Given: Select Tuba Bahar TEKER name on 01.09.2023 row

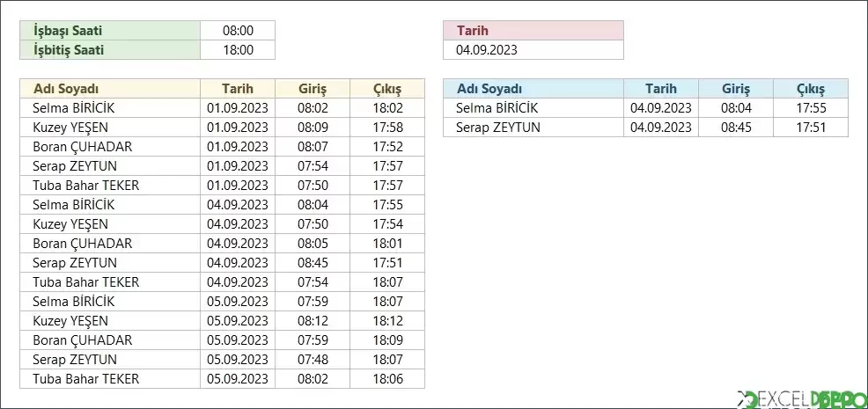Looking at the screenshot, I should click(110, 186).
